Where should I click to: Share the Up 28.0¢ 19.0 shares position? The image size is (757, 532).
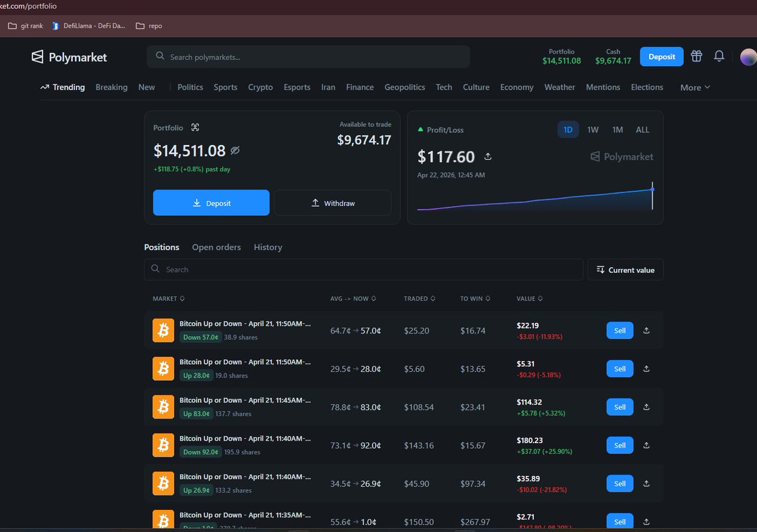point(647,369)
